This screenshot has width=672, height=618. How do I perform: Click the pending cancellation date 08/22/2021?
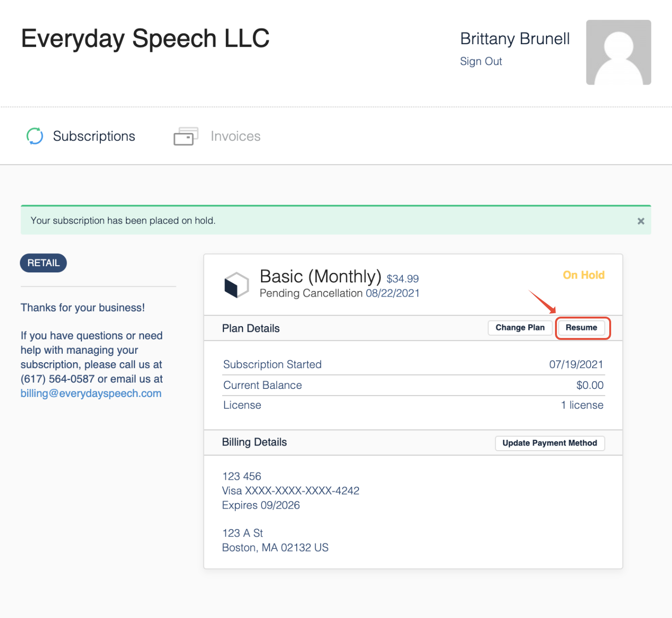click(x=393, y=293)
